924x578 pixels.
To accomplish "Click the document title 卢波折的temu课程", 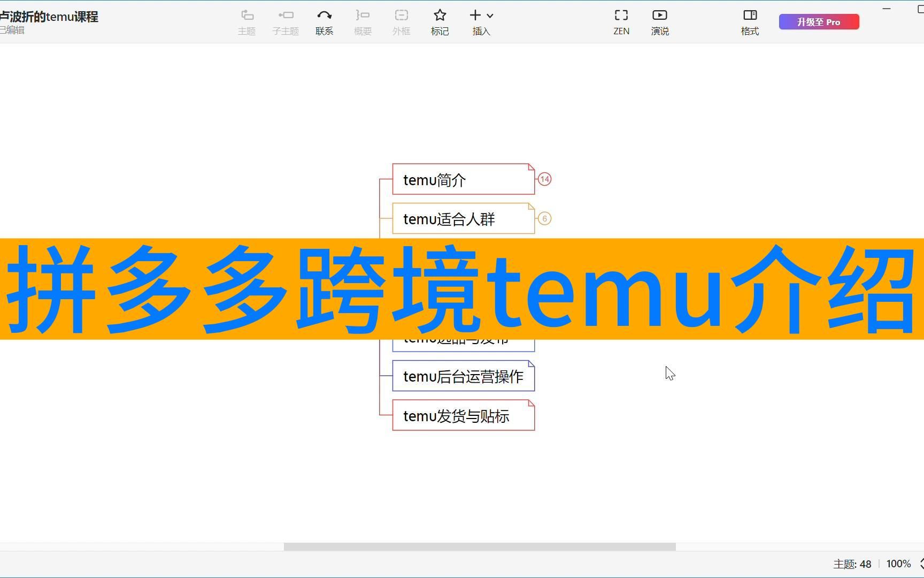I will pyautogui.click(x=49, y=17).
